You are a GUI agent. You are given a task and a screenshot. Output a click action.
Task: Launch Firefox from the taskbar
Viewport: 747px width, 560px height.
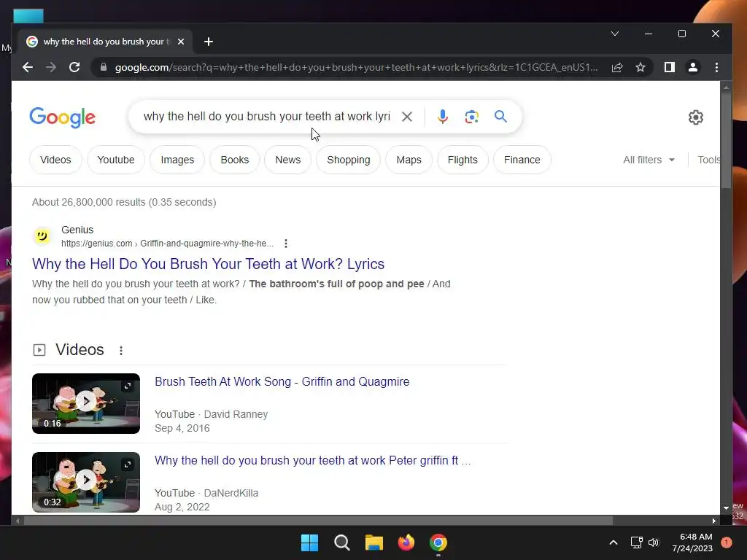(406, 542)
